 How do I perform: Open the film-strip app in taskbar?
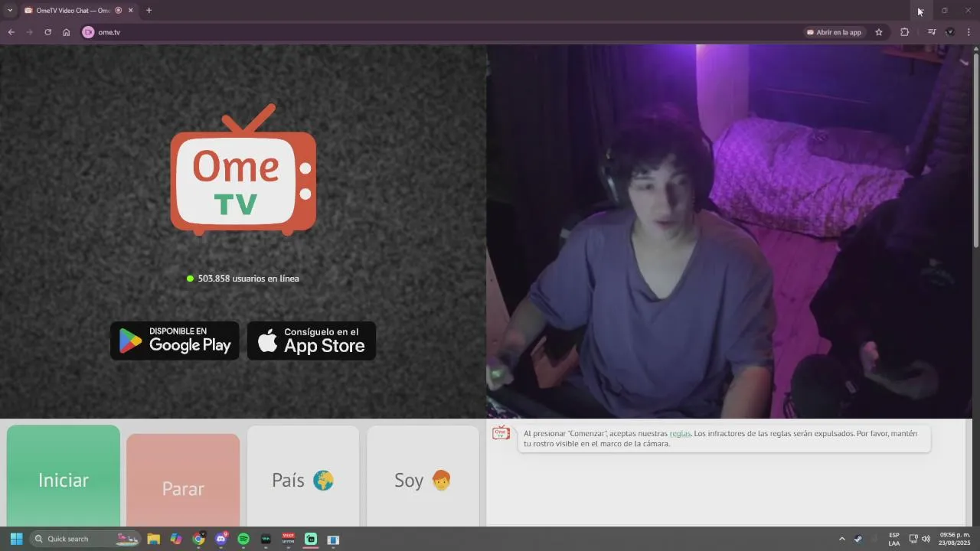coord(333,539)
